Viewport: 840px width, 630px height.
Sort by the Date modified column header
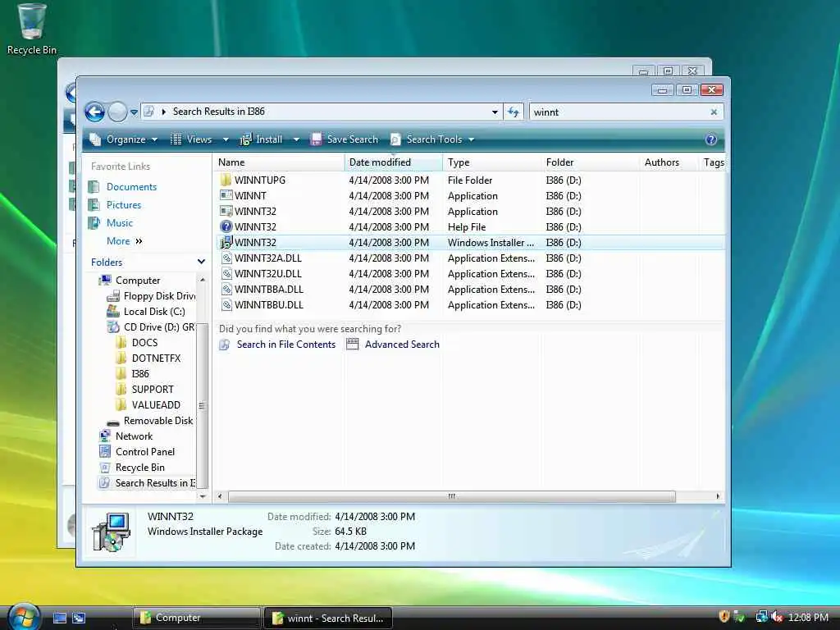click(x=393, y=162)
